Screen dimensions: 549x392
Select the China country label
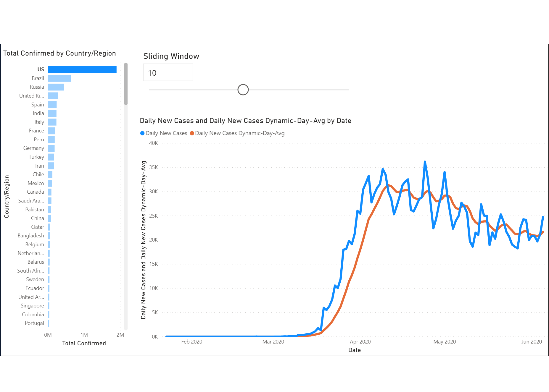coord(37,218)
